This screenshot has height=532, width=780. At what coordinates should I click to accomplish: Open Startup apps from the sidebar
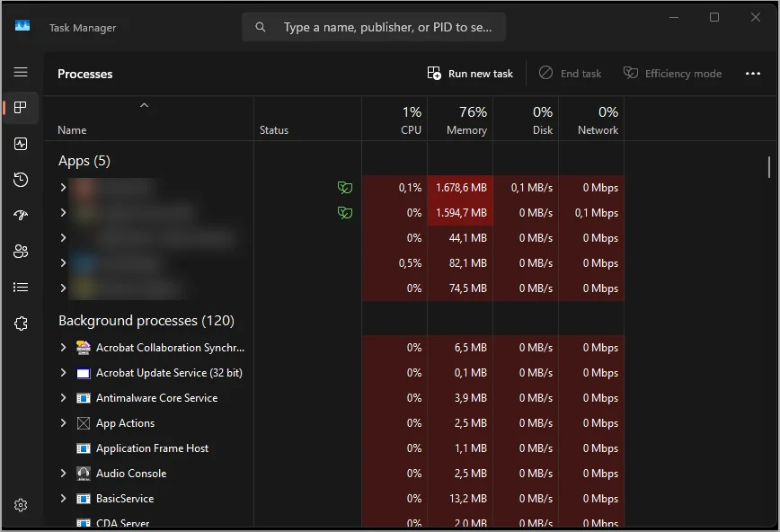21,216
